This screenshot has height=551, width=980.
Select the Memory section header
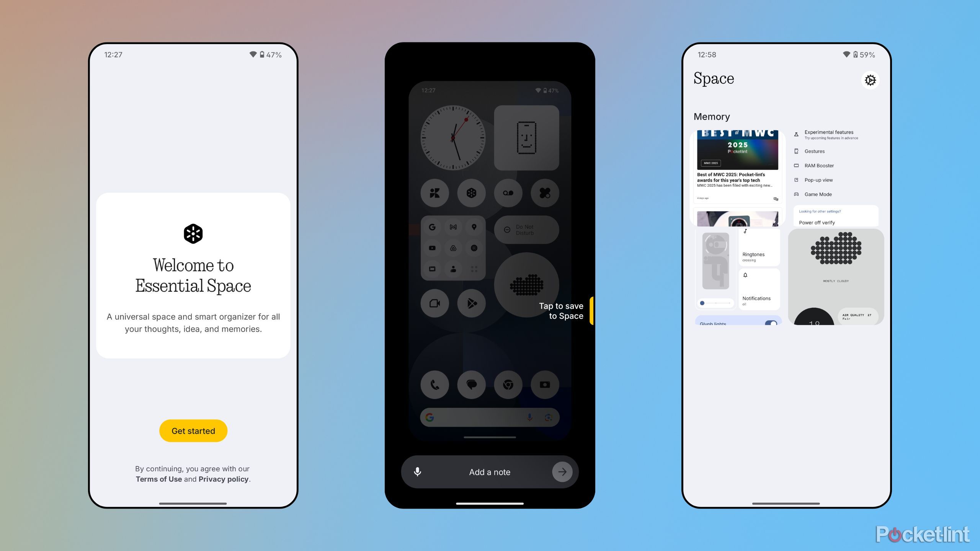point(711,116)
